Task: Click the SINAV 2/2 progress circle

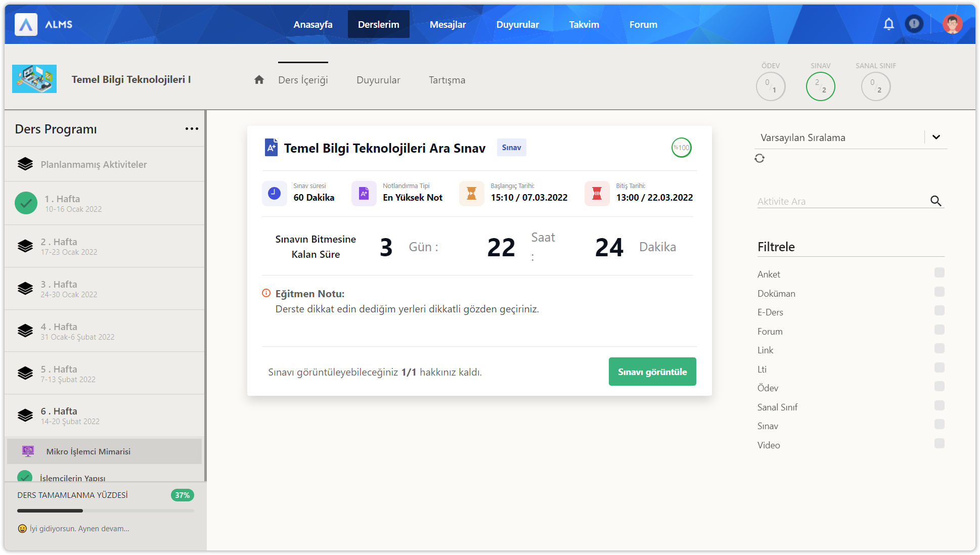Action: (820, 86)
